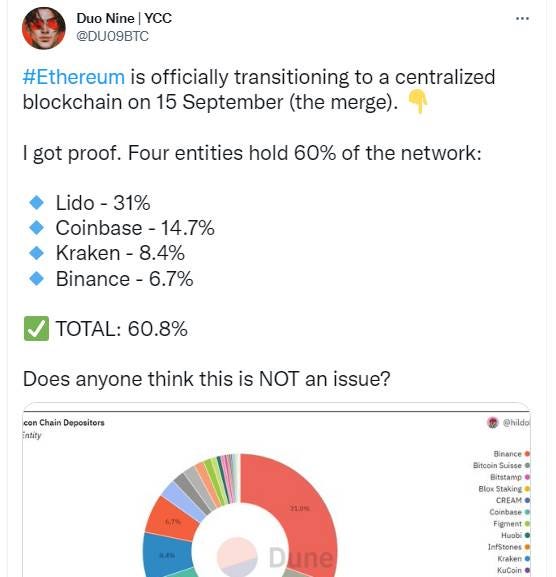
Task: Open the @DUO9BTC handle
Action: click(113, 36)
